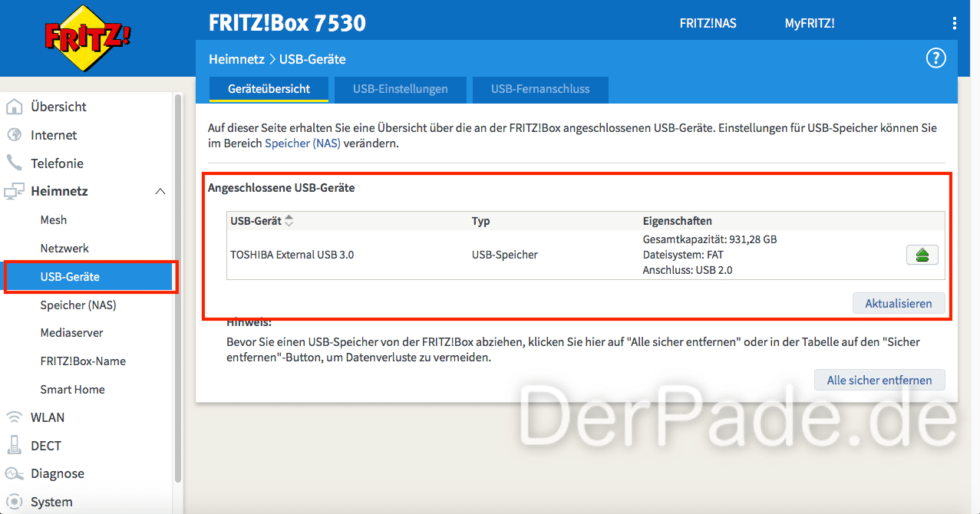Open MyFRITZ! from the header
The image size is (980, 514).
[x=810, y=23]
